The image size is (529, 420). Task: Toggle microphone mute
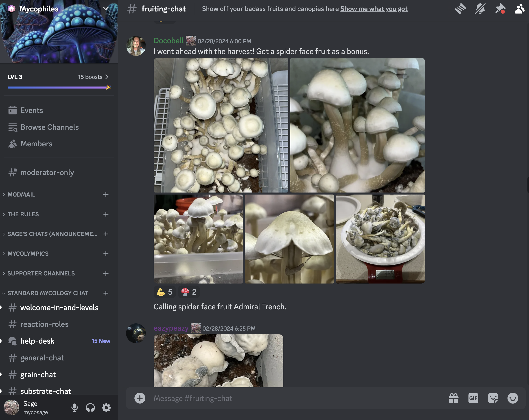[74, 407]
